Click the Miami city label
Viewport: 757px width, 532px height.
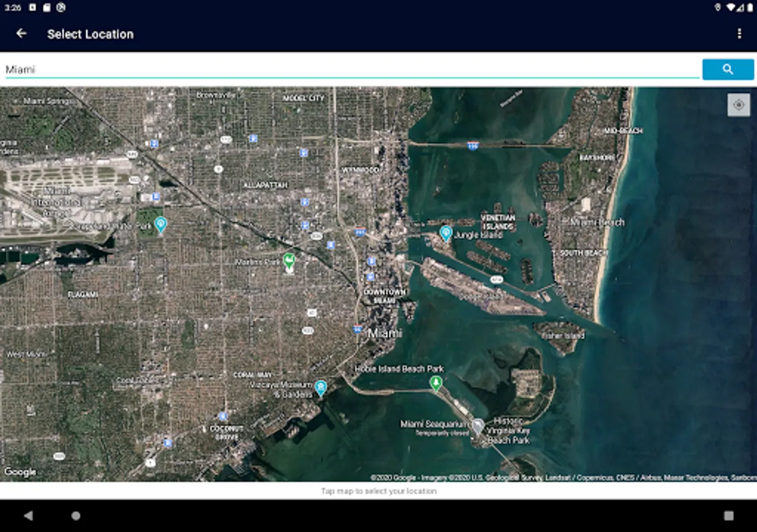point(385,333)
